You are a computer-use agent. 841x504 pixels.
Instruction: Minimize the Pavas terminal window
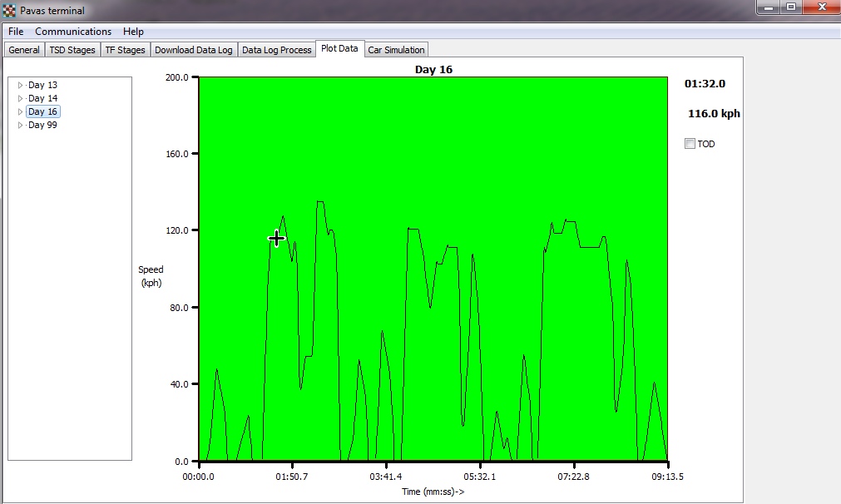(x=768, y=7)
